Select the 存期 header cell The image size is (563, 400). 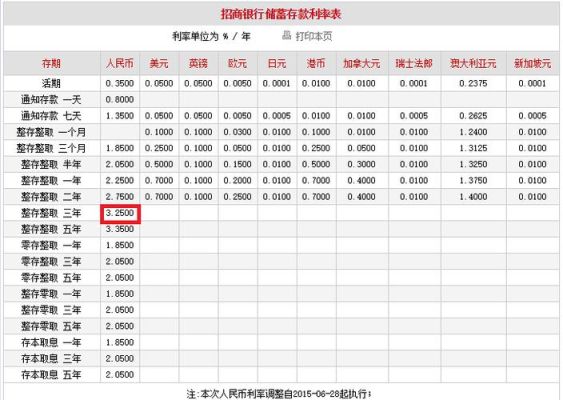coord(51,63)
